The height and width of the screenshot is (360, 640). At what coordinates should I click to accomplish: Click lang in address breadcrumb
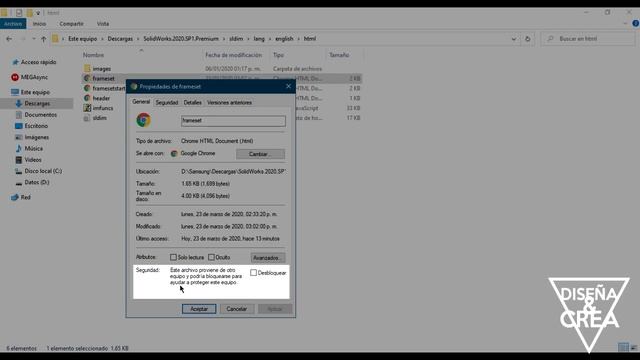pos(259,39)
